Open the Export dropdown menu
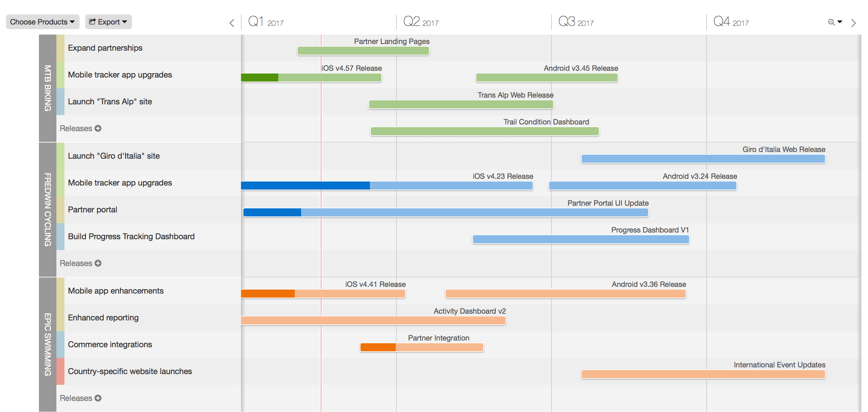 click(x=108, y=22)
